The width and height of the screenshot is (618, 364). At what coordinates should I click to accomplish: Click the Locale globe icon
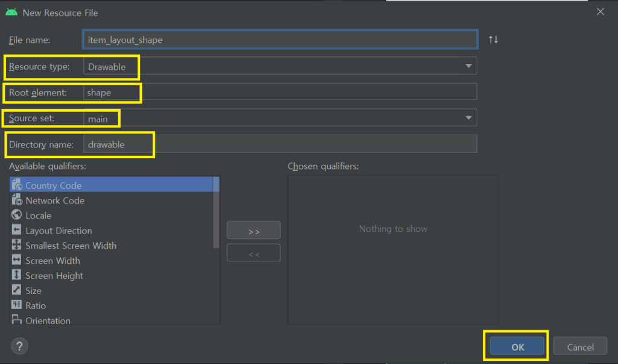16,216
